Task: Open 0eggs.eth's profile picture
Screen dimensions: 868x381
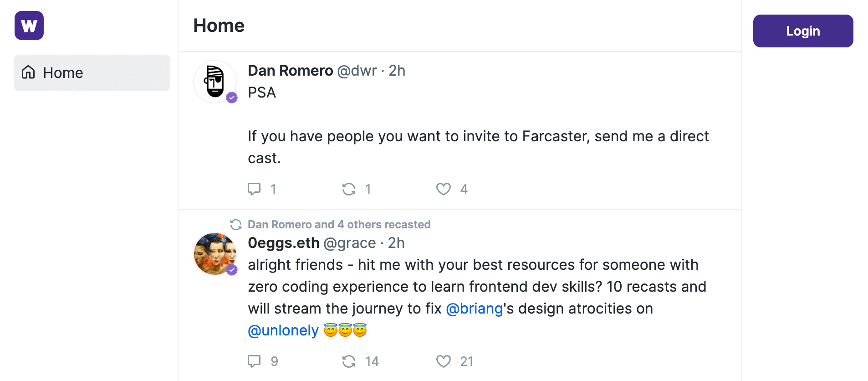Action: point(215,254)
